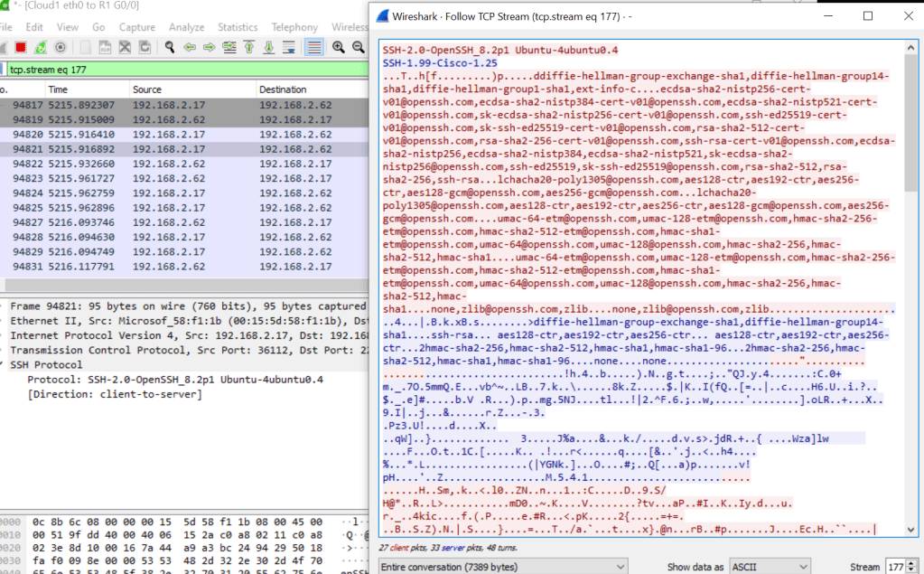Viewport: 924px width, 574px height.
Task: Go to previous packet with left arrow
Action: click(190, 47)
